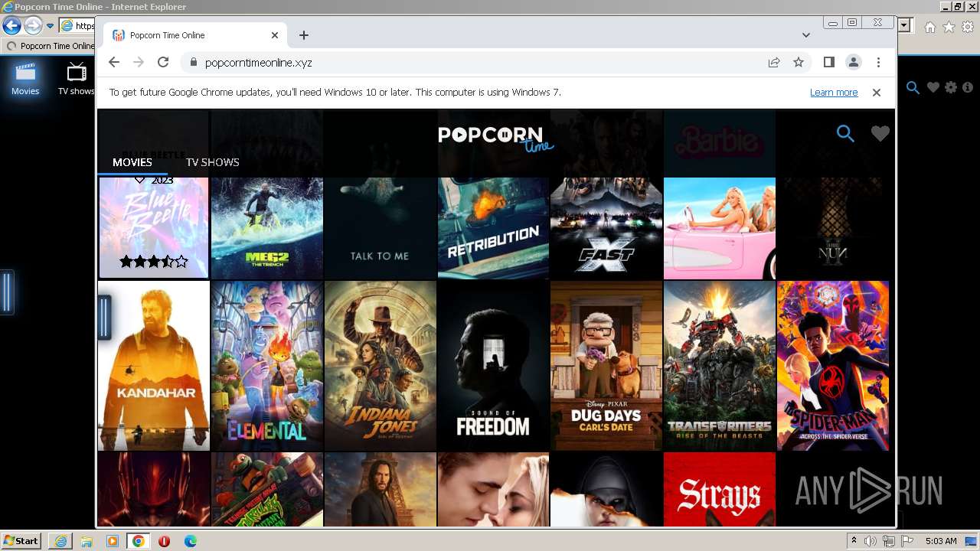Launch Internet Explorer from taskbar
980x551 pixels.
click(60, 541)
